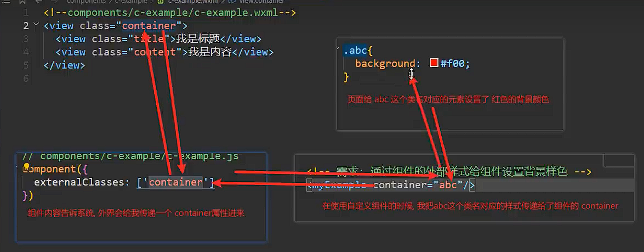Click the myExample tag name
Image resolution: width=644 pixels, height=252 pixels.
tap(339, 186)
